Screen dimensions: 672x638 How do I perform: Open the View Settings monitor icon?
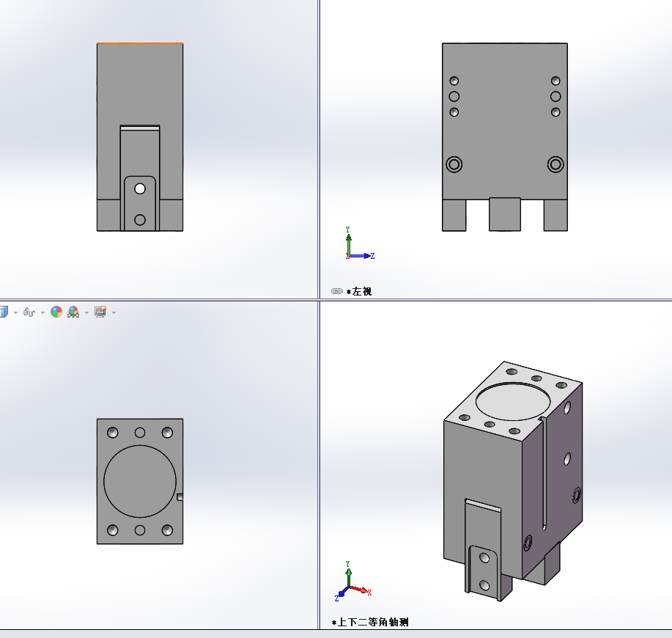[100, 312]
